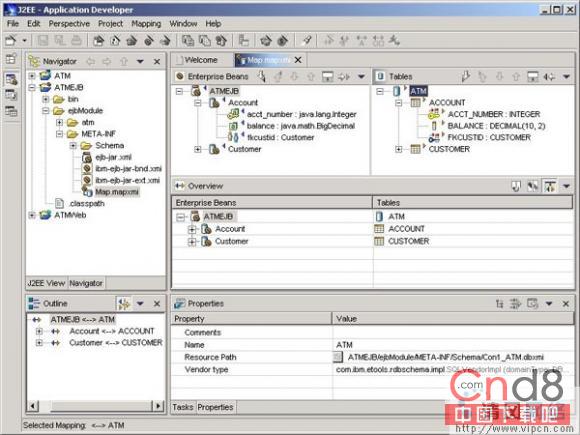Select the J2EE perspective icon in left bar
The height and width of the screenshot is (435, 580).
pos(11,78)
